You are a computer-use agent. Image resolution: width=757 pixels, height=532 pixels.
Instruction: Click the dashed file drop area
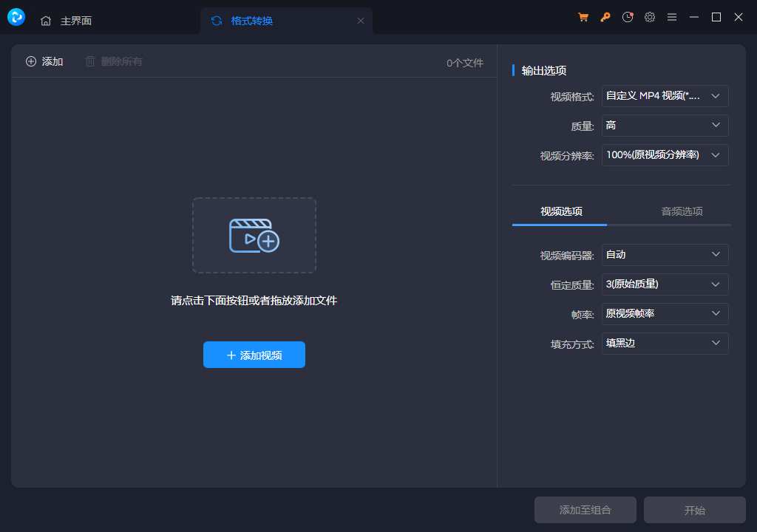[x=254, y=233]
